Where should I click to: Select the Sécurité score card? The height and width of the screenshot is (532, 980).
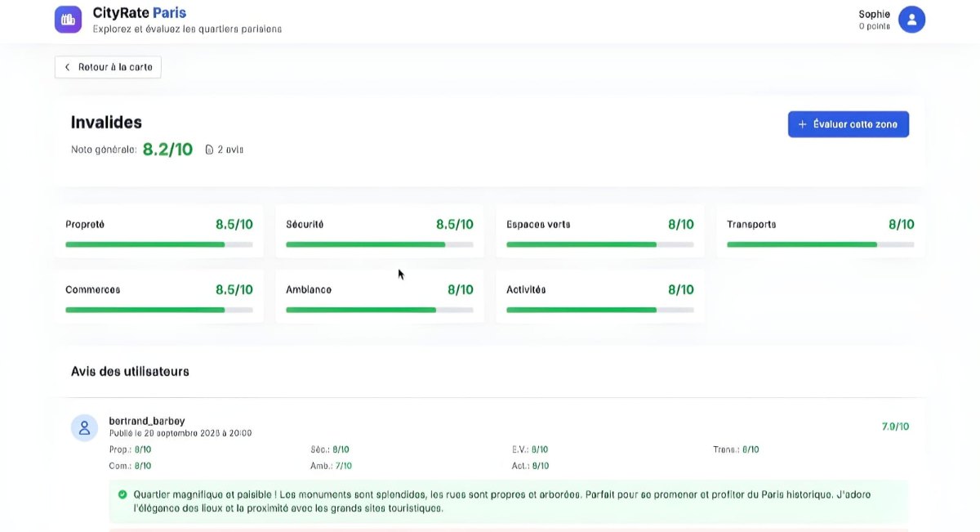coord(379,230)
